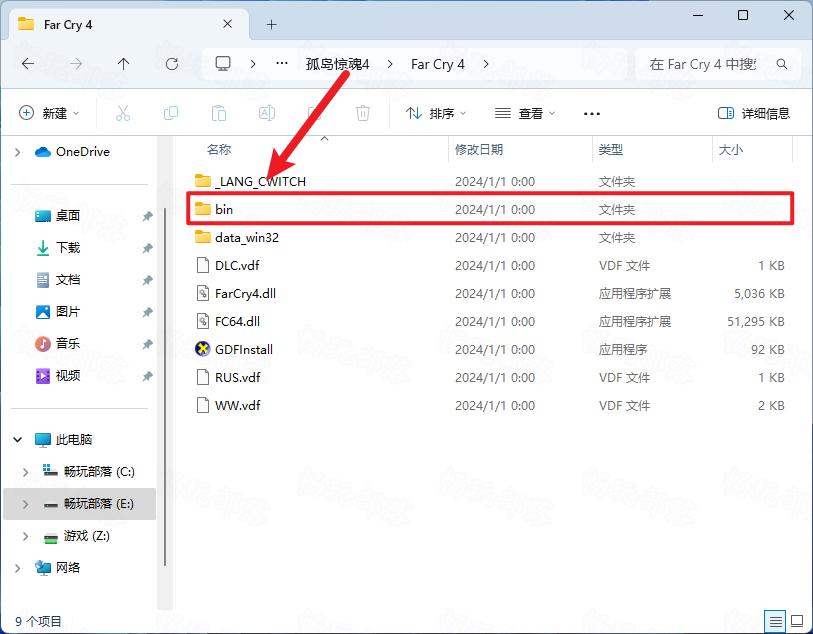Expand chevron after 孤岛惊魂4 breadcrumb
The height and width of the screenshot is (634, 813).
pos(390,64)
